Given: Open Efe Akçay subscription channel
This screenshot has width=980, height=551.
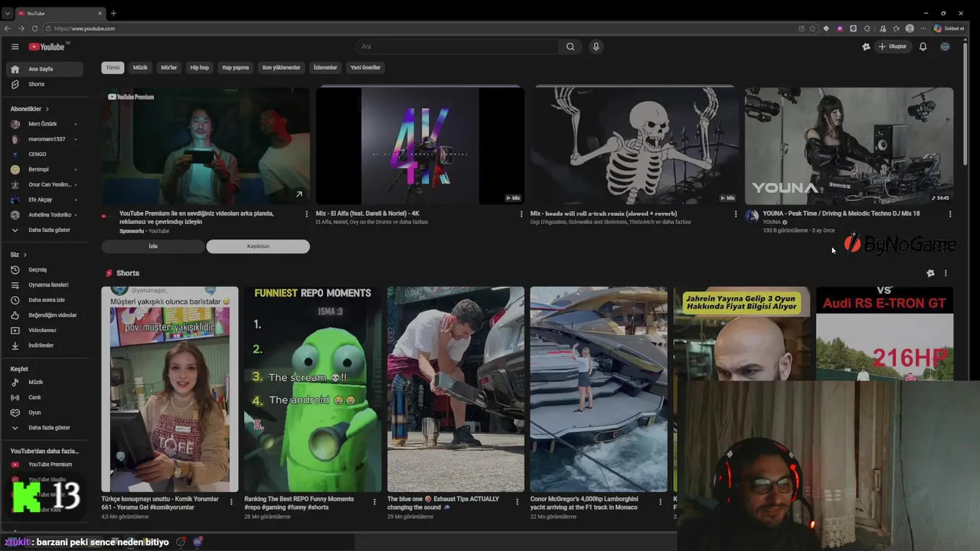Looking at the screenshot, I should 46,200.
